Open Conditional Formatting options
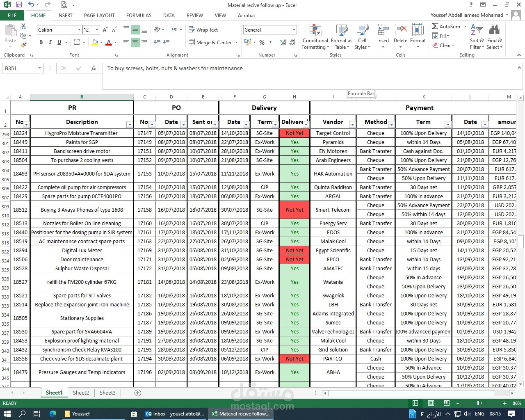This screenshot has width=525, height=420. coord(315,36)
